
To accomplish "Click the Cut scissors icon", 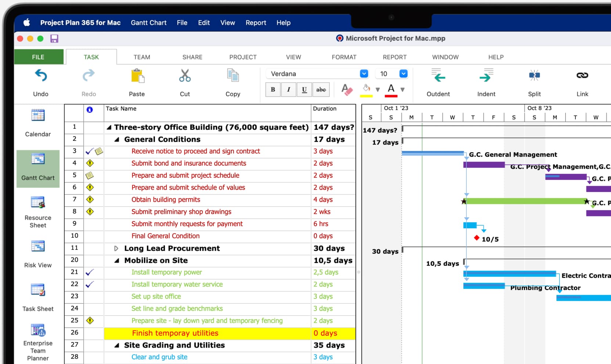I will pos(185,76).
